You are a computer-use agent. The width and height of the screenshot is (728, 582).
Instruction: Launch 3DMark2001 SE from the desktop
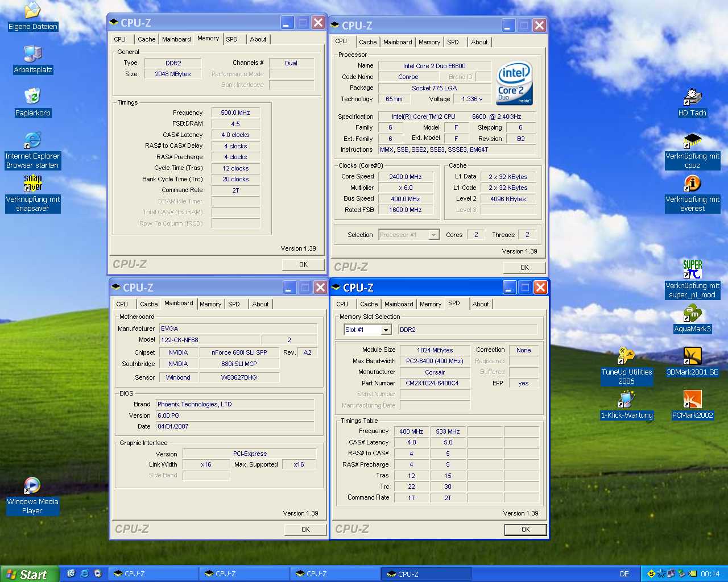click(x=692, y=356)
